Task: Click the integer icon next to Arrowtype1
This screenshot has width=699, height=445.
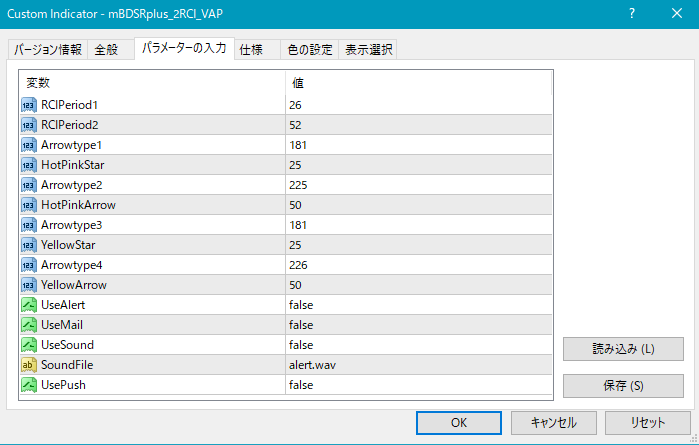Action: 28,145
